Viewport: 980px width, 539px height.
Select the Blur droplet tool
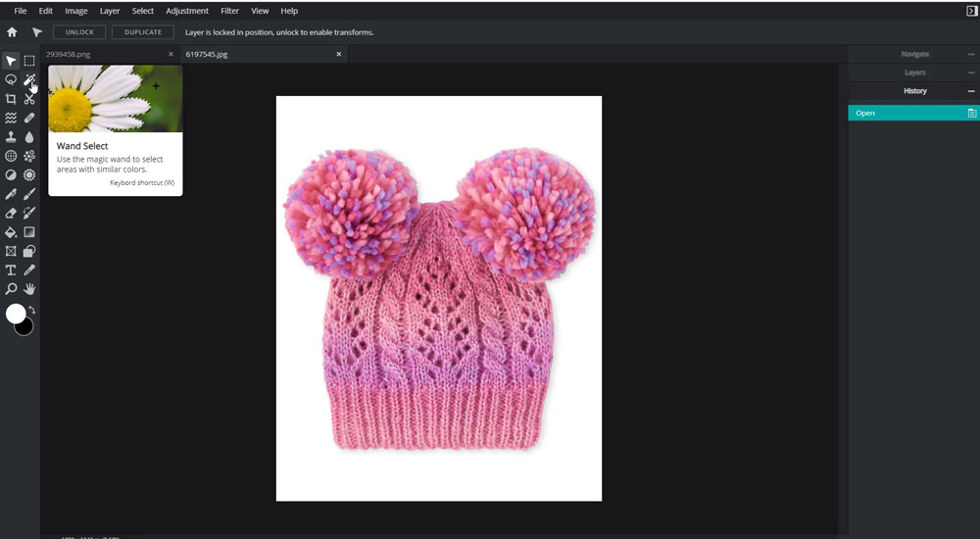tap(29, 137)
